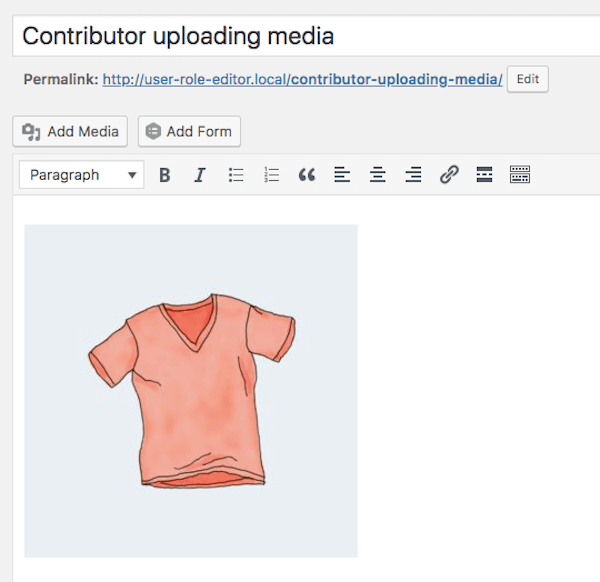Apply blockquote formatting
Viewport: 600px width, 582px height.
[x=307, y=175]
